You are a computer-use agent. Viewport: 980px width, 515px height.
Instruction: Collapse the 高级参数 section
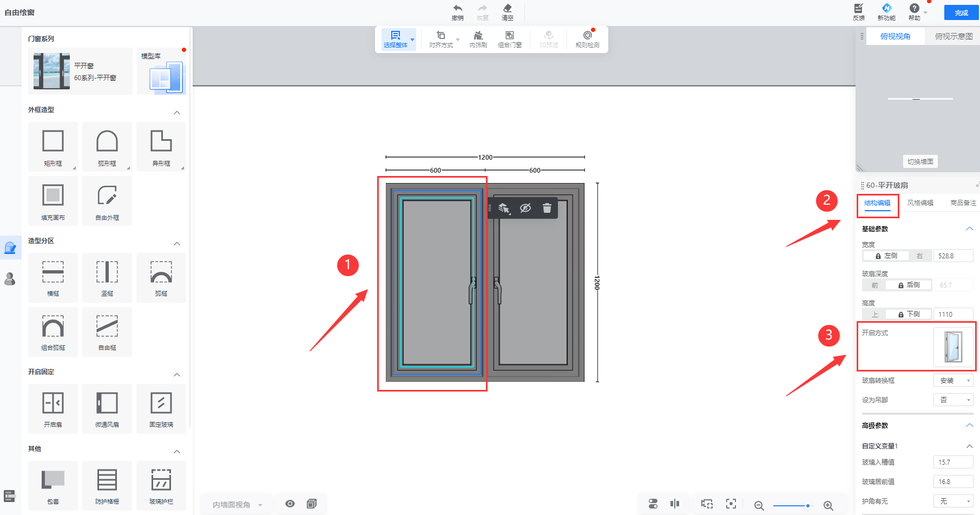969,426
